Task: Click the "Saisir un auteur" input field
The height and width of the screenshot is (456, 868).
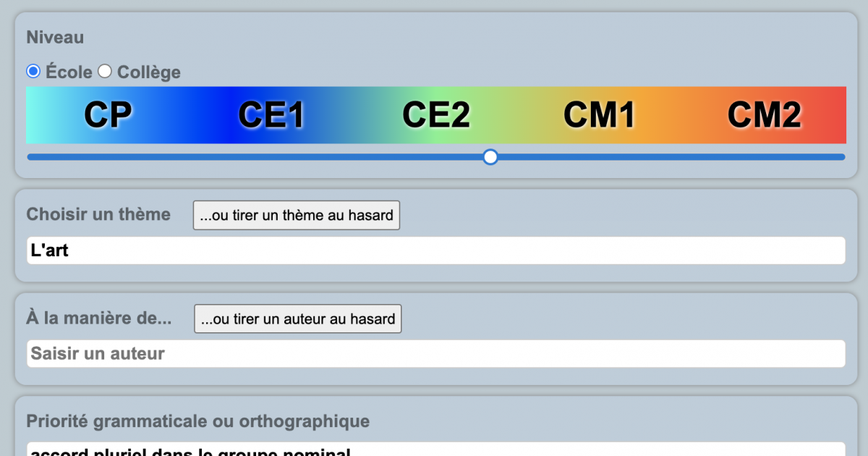Action: [x=435, y=354]
